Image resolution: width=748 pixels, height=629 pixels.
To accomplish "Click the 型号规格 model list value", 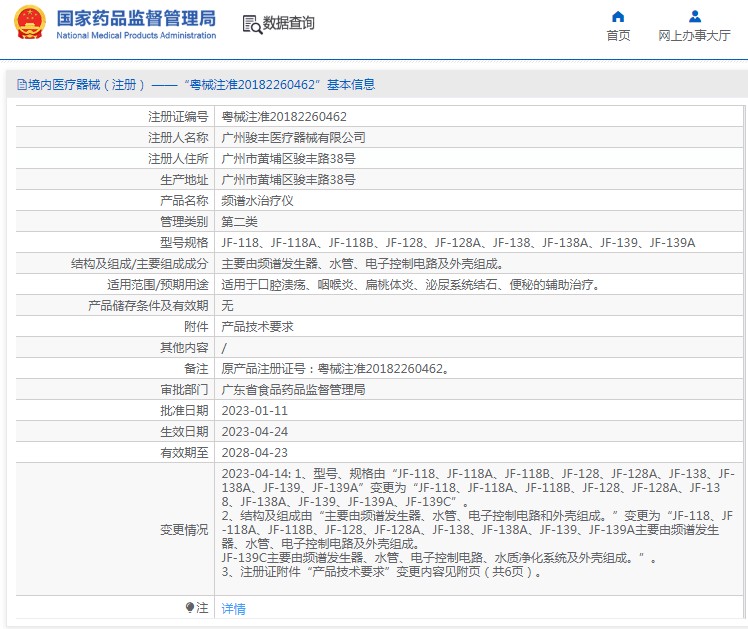I will click(x=458, y=243).
